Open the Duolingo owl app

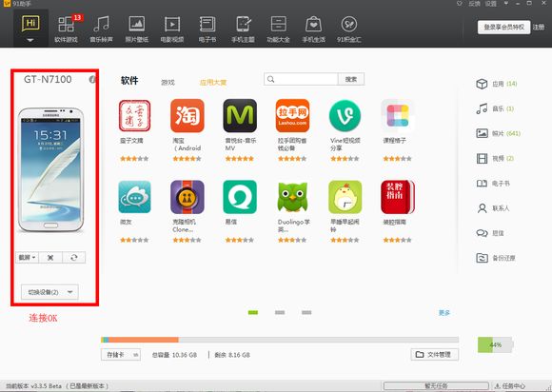(x=292, y=197)
